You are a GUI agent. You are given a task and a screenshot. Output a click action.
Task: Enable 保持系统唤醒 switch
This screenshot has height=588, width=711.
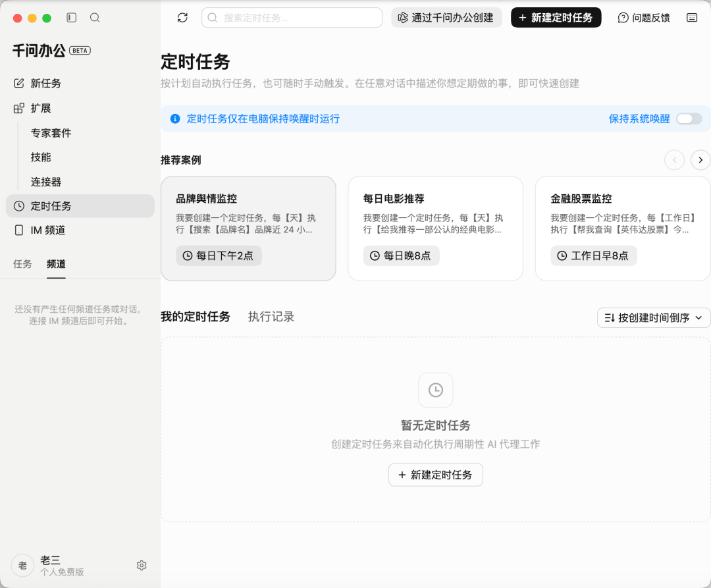tap(689, 119)
